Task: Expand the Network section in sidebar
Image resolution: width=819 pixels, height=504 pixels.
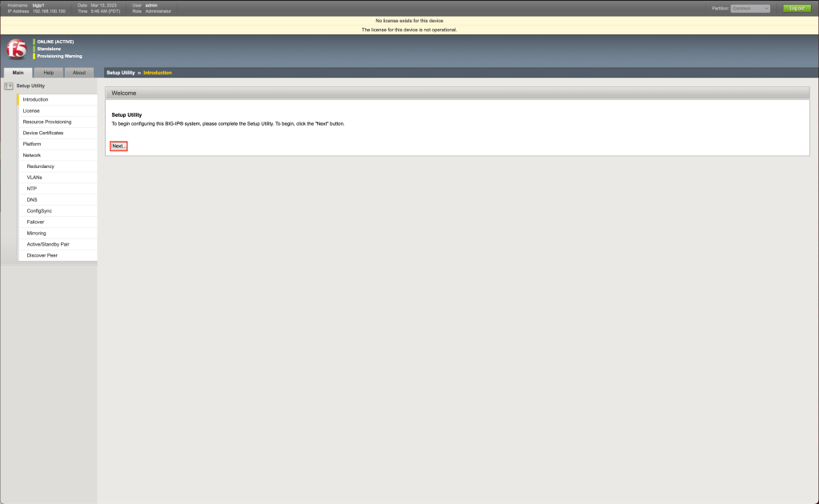Action: 32,155
